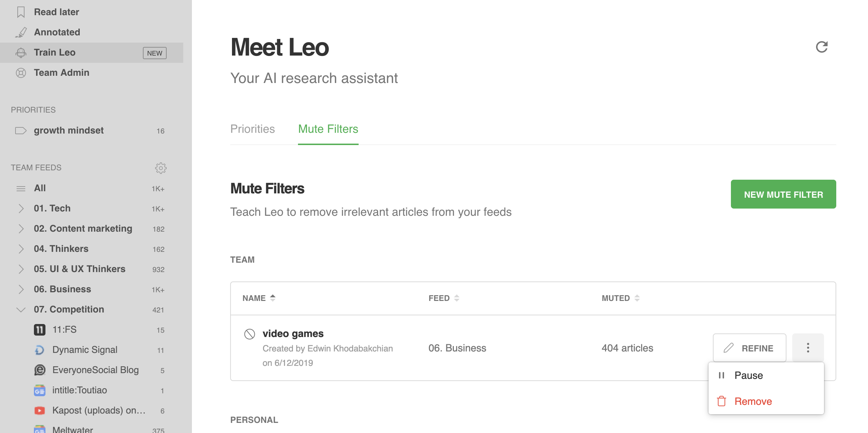Click the refresh icon near Meet Leo

[x=822, y=47]
